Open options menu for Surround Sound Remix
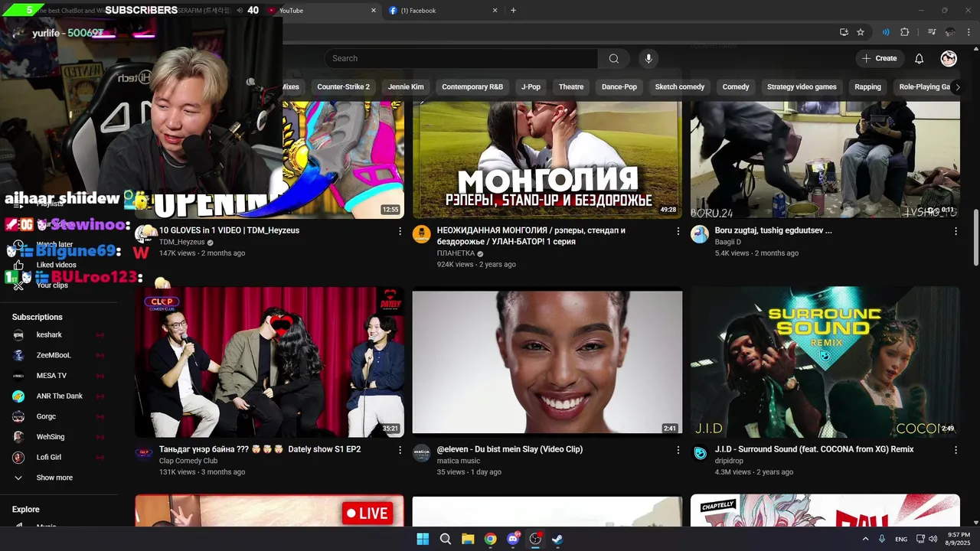This screenshot has width=980, height=551. [955, 450]
